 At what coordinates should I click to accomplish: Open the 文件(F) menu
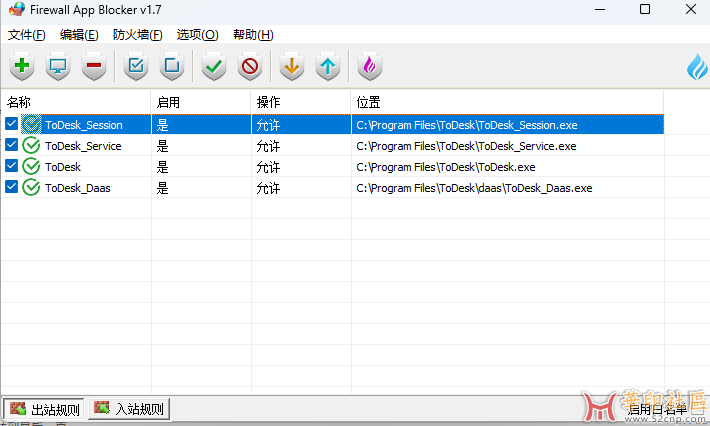coord(27,35)
